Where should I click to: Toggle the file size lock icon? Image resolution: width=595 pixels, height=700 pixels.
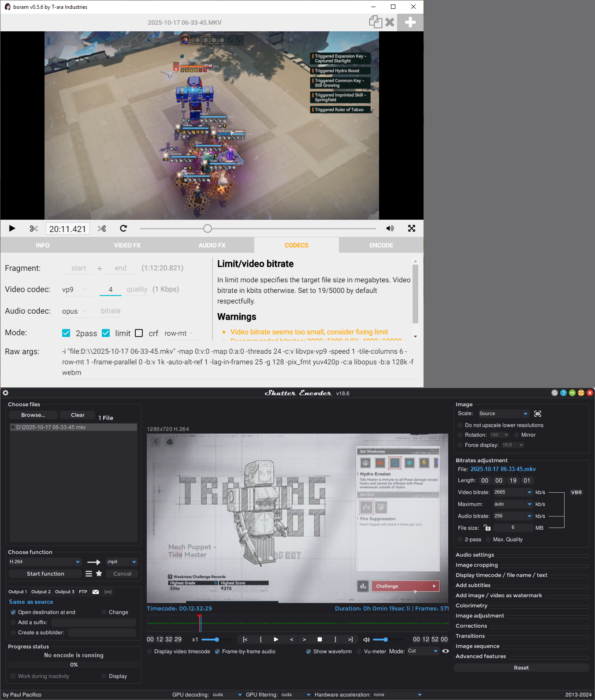[487, 528]
